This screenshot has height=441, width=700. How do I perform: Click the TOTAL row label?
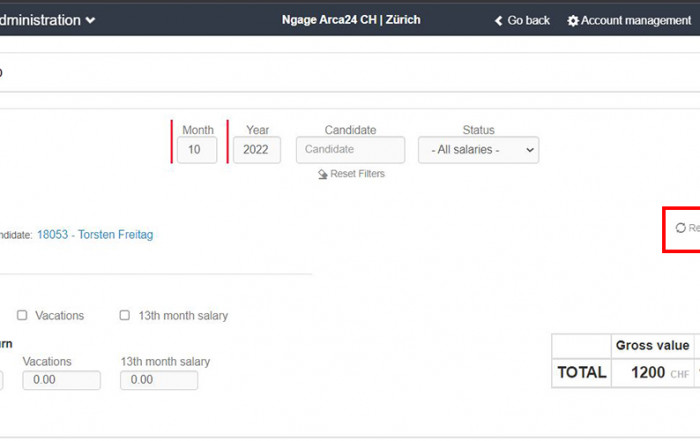coord(582,373)
